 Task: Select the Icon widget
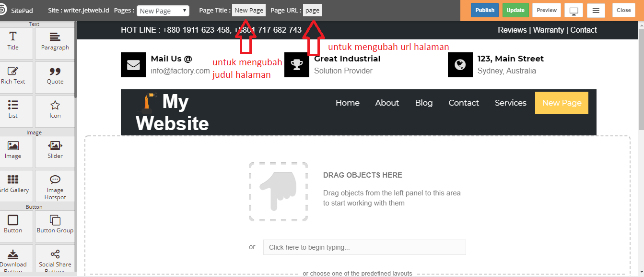point(55,111)
